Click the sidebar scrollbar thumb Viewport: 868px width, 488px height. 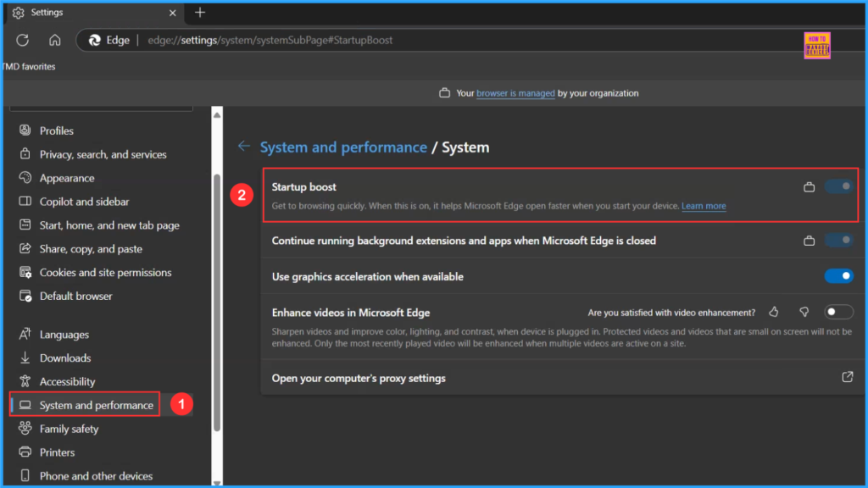click(x=217, y=302)
